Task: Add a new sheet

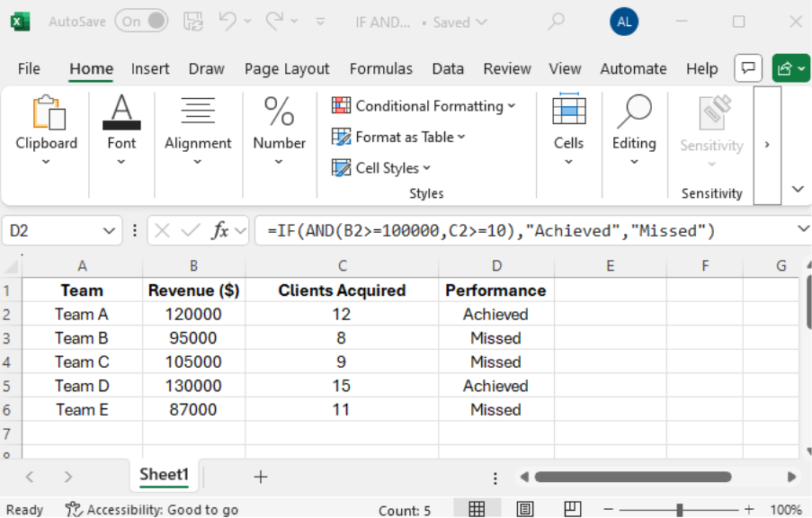Action: pyautogui.click(x=261, y=477)
